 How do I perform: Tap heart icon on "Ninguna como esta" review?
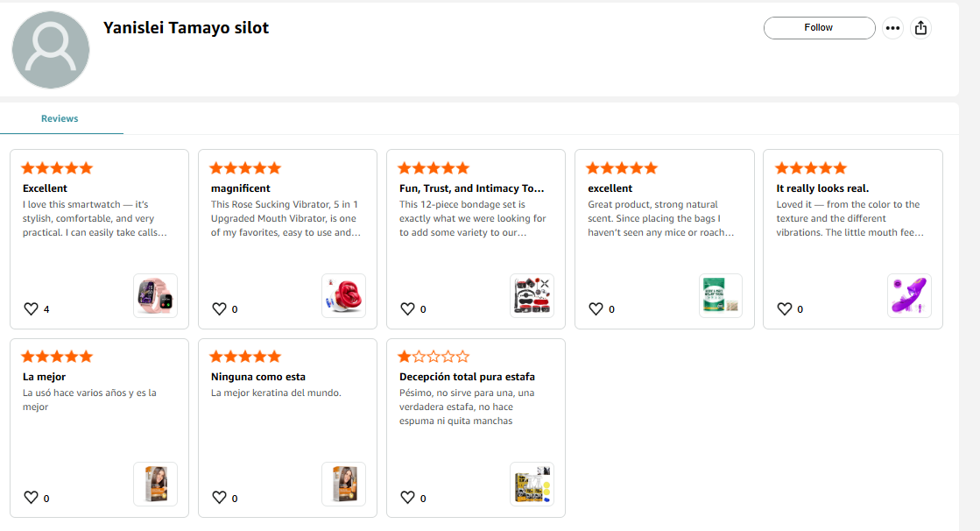[x=219, y=498]
